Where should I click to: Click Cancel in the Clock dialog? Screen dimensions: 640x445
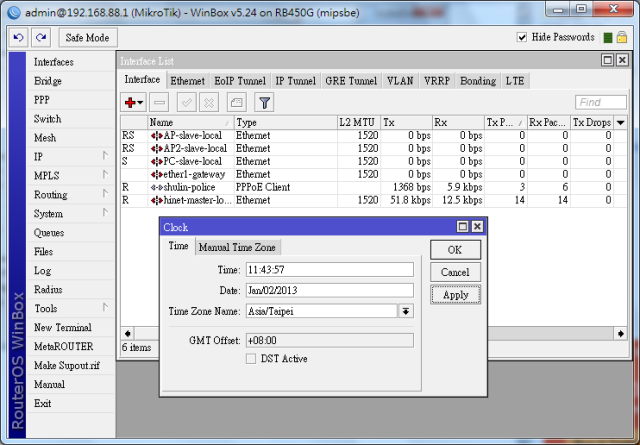pyautogui.click(x=455, y=272)
